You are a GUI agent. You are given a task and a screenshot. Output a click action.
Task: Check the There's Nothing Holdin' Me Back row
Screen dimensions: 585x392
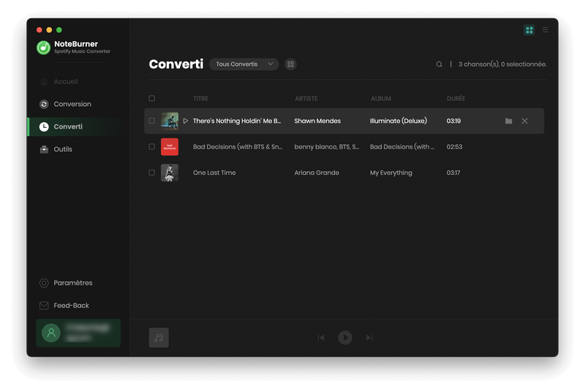click(x=152, y=121)
